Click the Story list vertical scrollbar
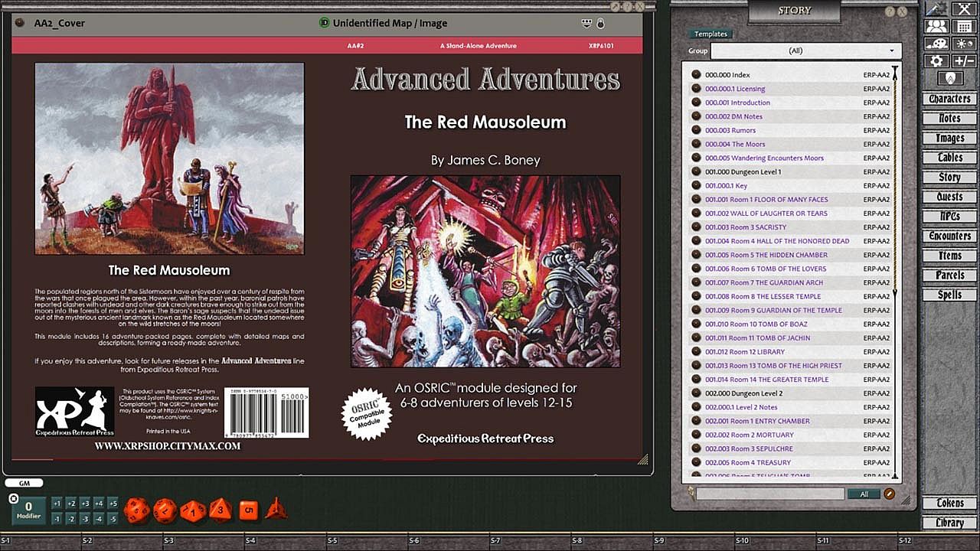The width and height of the screenshot is (980, 551). 895,272
